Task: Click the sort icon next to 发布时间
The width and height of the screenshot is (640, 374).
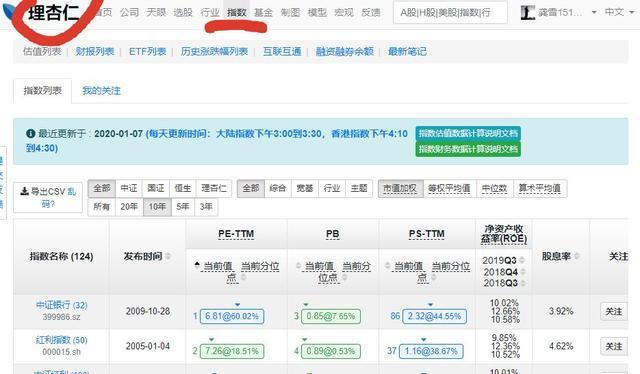Action: [168, 256]
